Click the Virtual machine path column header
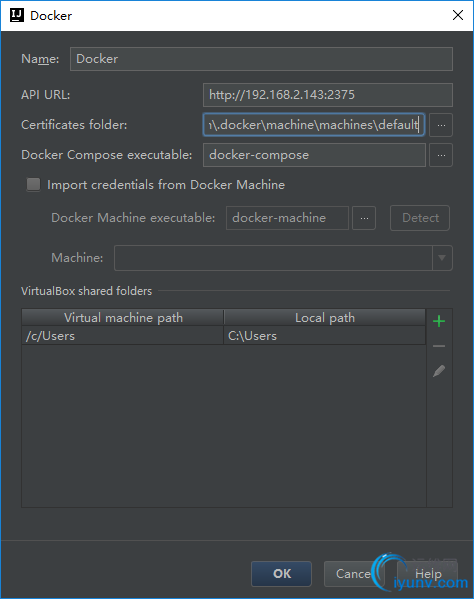The height and width of the screenshot is (599, 474). click(x=123, y=317)
